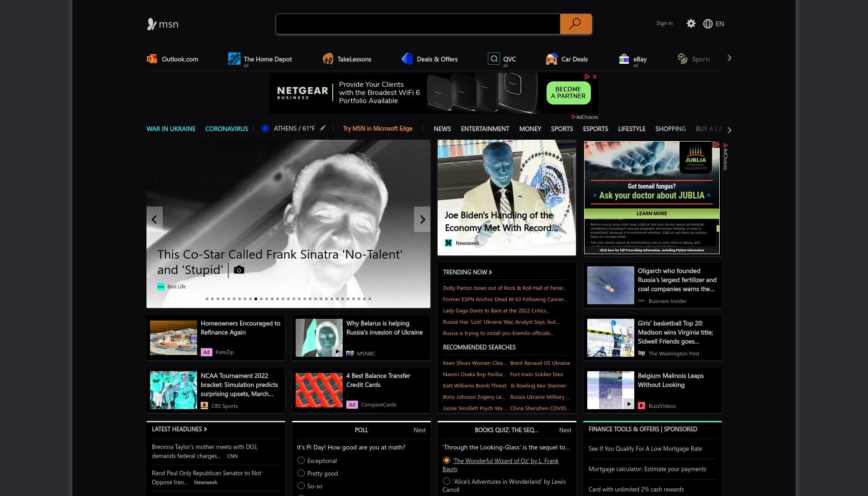
Task: Click Try MSN in Microsoft Edge link
Action: click(x=377, y=128)
